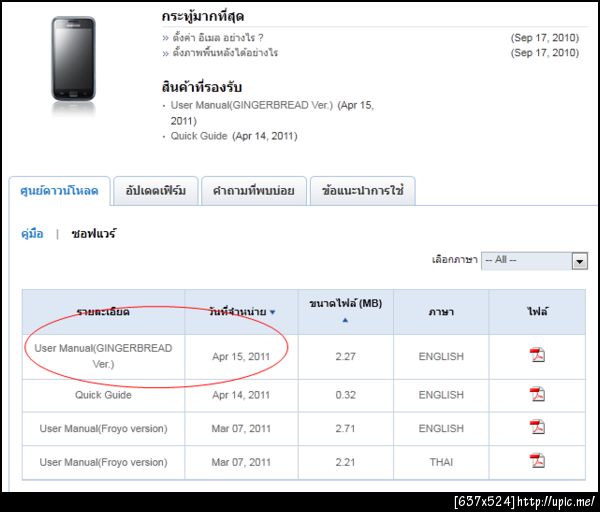The height and width of the screenshot is (512, 600).
Task: Click User Manual(GINGERBREAD Ver.) table cell
Action: pos(103,356)
